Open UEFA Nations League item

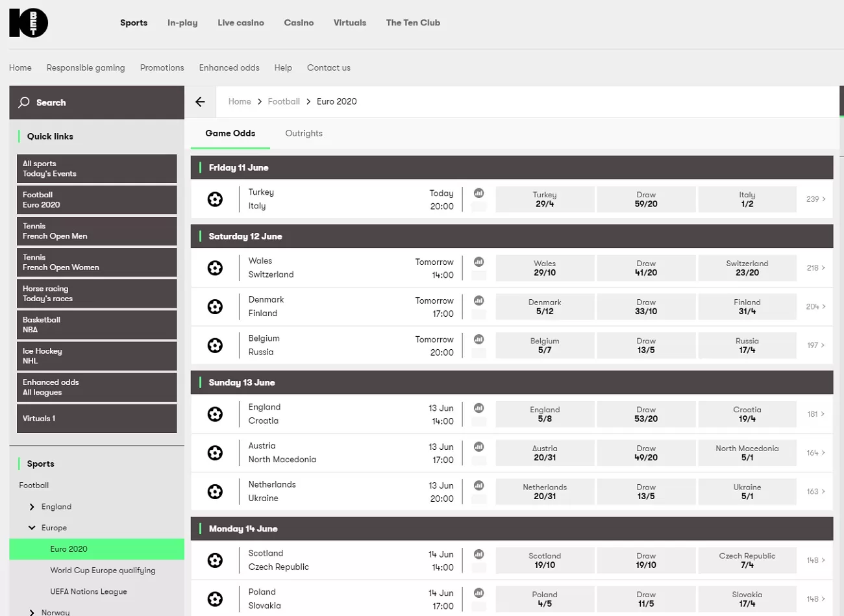click(x=88, y=592)
